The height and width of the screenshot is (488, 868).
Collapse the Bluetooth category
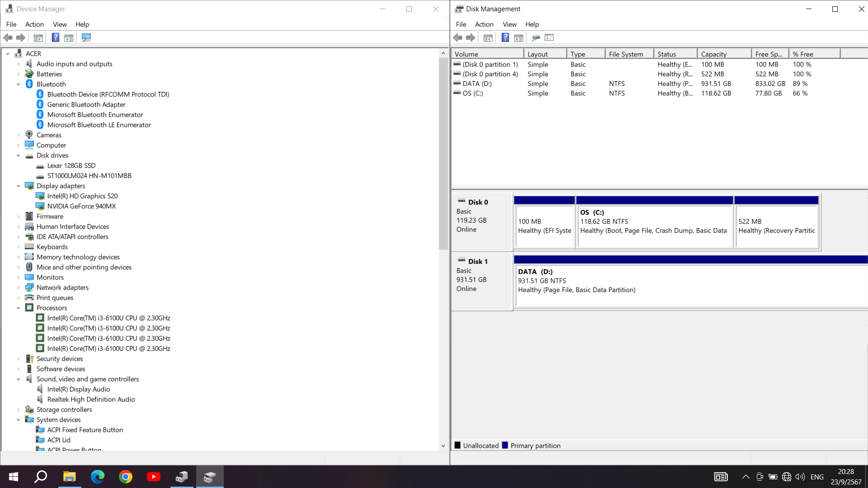[19, 84]
